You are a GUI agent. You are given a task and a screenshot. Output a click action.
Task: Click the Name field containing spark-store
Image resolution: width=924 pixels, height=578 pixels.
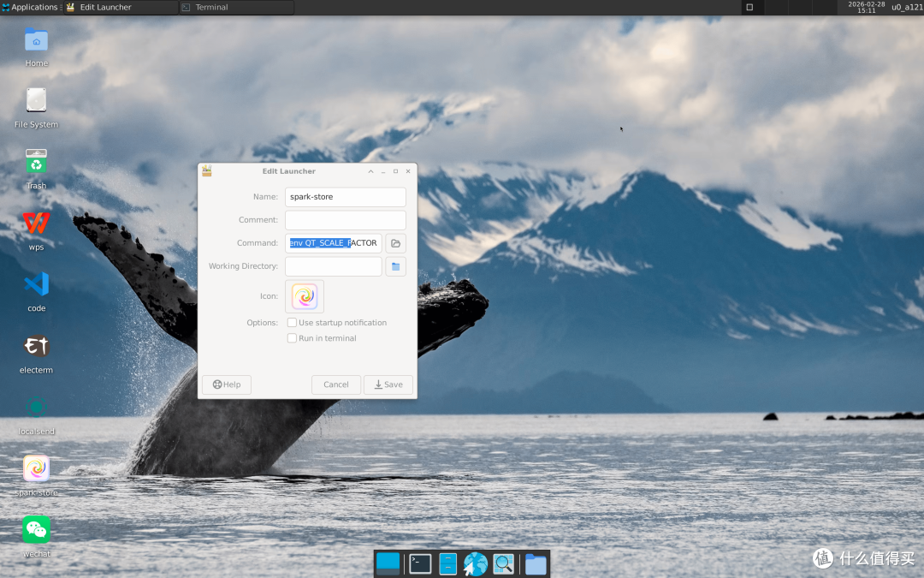(x=346, y=197)
